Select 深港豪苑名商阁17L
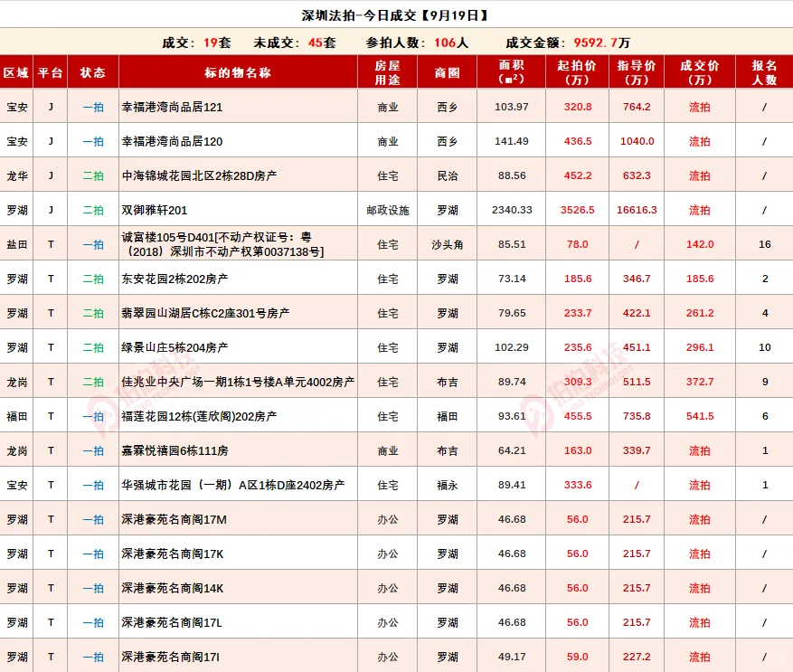793x672 pixels. [172, 623]
